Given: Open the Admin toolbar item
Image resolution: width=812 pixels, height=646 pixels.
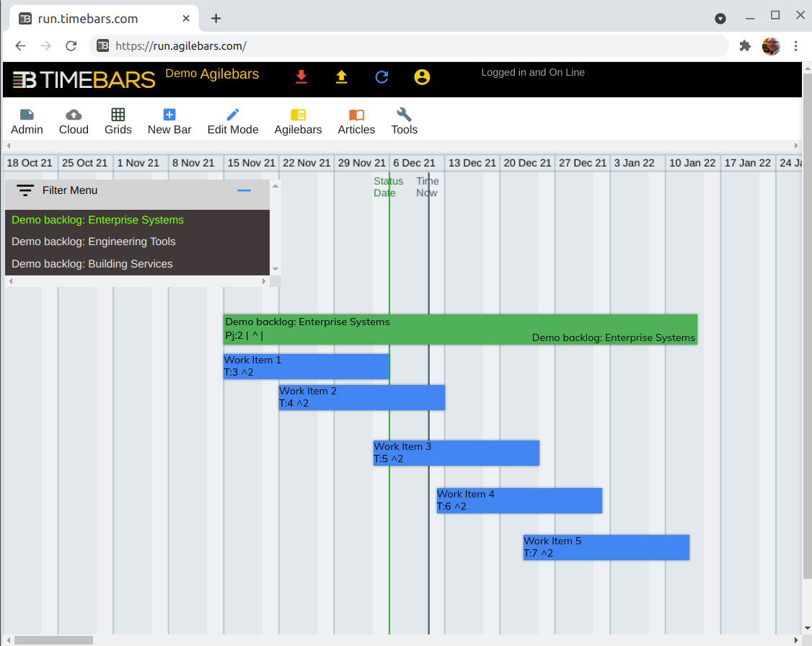Looking at the screenshot, I should [27, 121].
